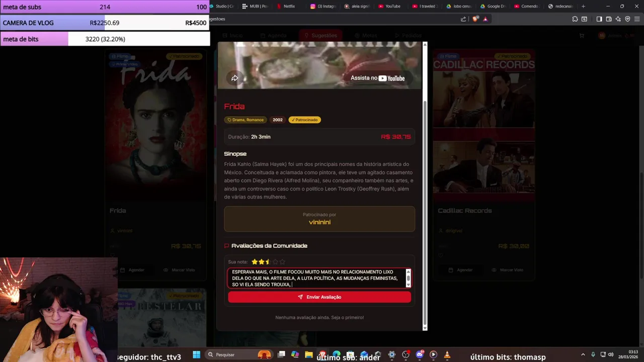Open the browser hamburger menu

pyautogui.click(x=637, y=19)
